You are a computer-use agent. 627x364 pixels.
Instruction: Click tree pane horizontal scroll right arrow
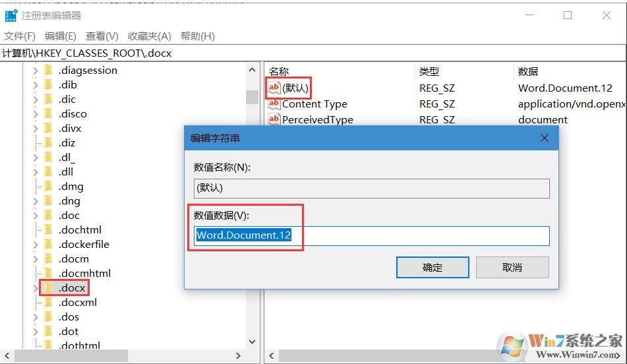tap(238, 355)
